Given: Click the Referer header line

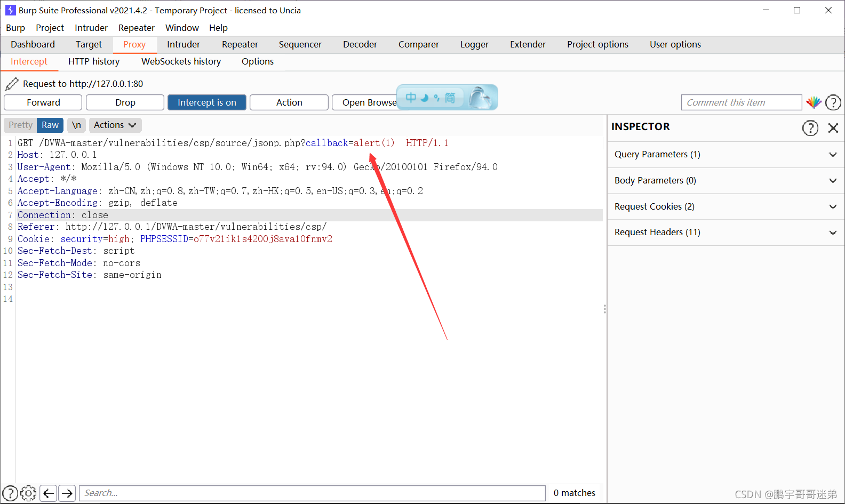Looking at the screenshot, I should click(x=172, y=227).
